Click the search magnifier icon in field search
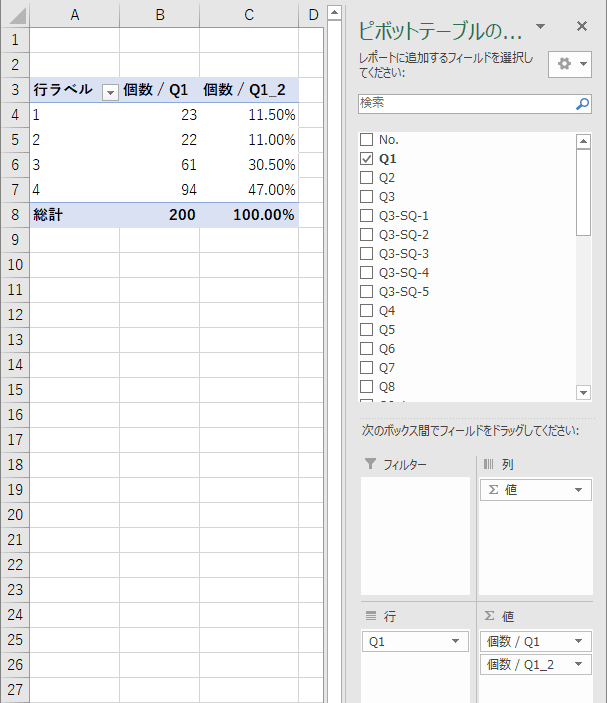Image resolution: width=607 pixels, height=703 pixels. coord(582,103)
